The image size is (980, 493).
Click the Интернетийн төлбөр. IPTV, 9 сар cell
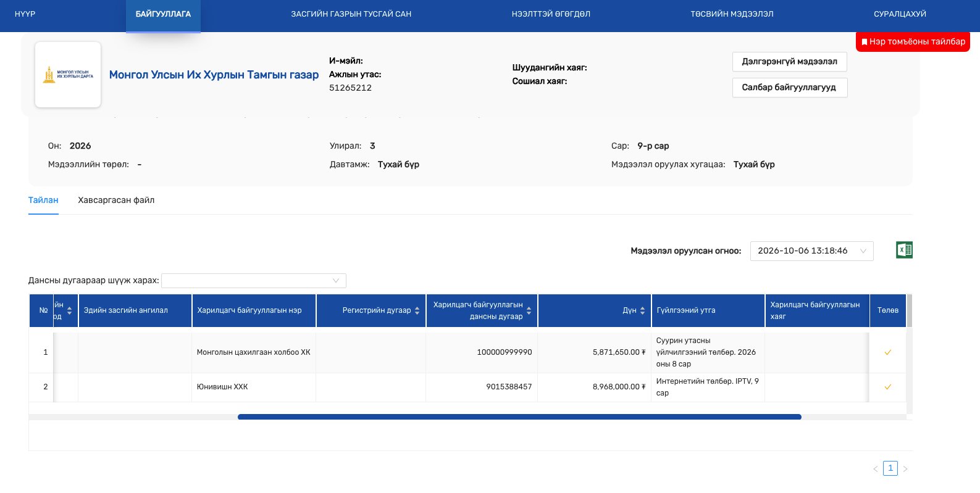708,387
